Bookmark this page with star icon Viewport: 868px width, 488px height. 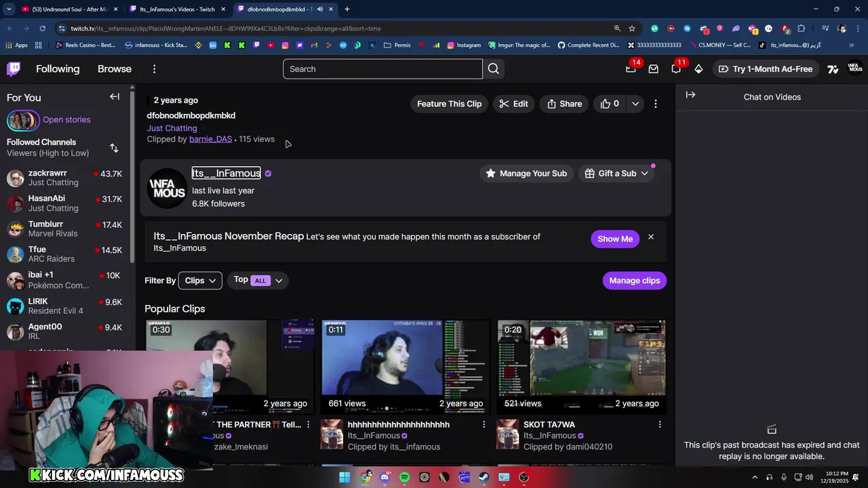[x=632, y=28]
